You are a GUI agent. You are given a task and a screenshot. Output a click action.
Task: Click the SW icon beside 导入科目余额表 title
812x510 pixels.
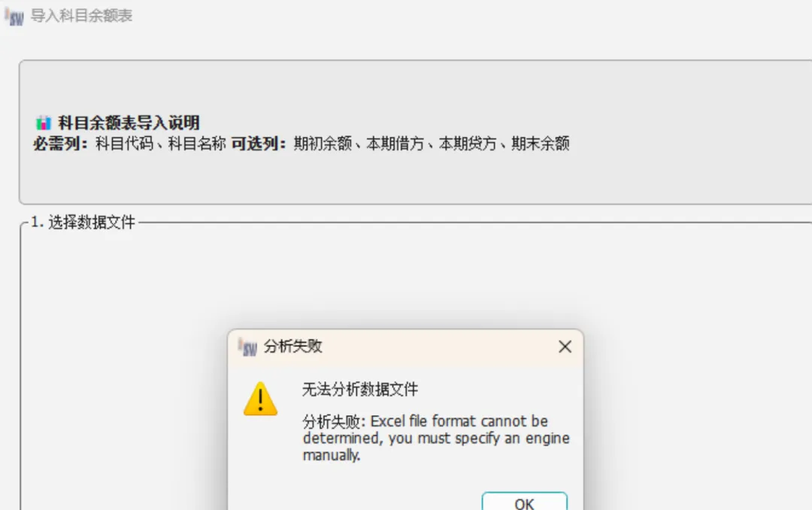(x=14, y=16)
